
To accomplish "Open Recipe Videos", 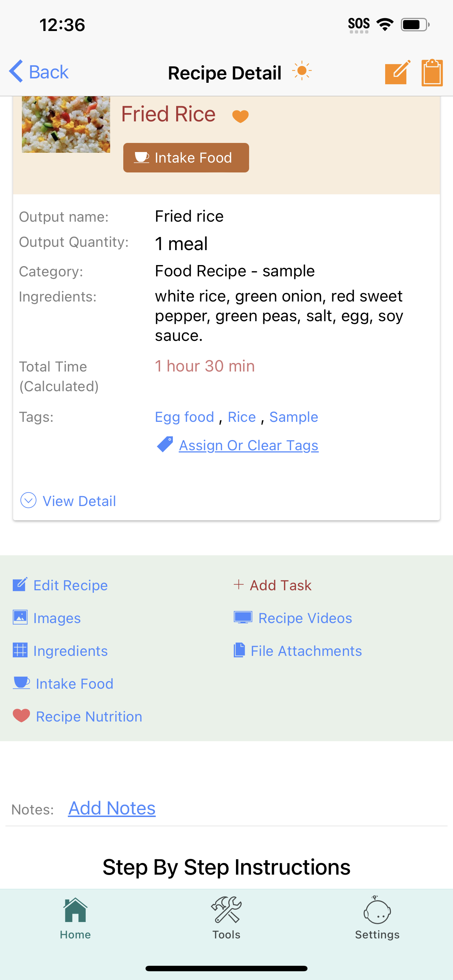I will [x=293, y=618].
